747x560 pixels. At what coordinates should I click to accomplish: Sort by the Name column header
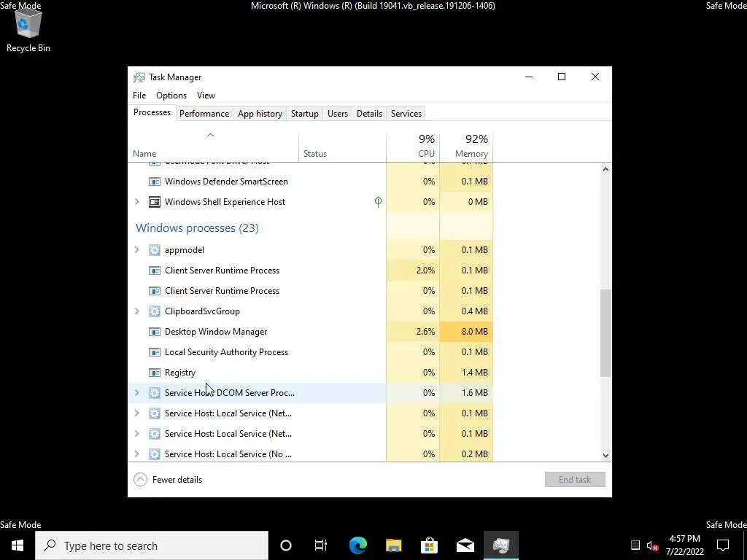click(214, 146)
